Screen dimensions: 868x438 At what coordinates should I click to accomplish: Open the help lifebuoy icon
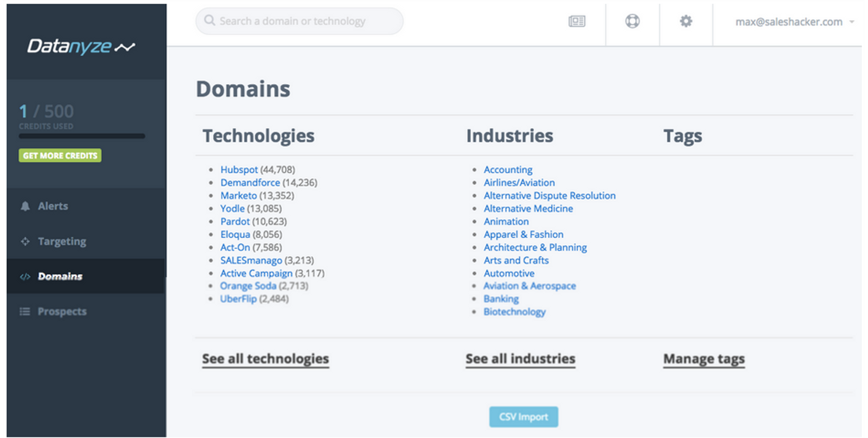click(x=632, y=21)
